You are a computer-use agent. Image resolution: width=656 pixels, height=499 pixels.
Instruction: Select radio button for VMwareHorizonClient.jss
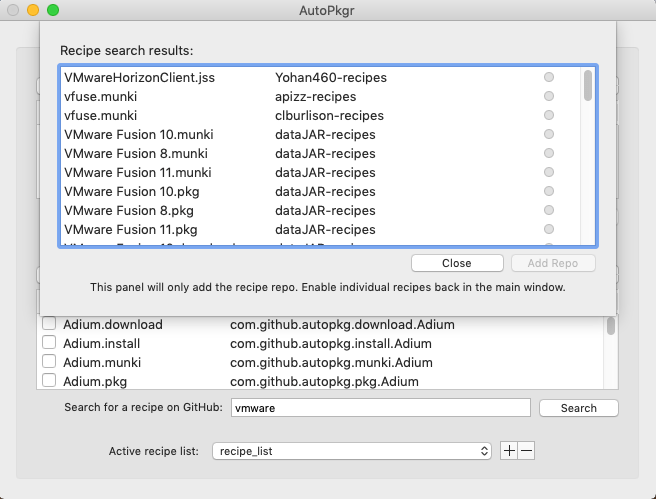tap(548, 77)
